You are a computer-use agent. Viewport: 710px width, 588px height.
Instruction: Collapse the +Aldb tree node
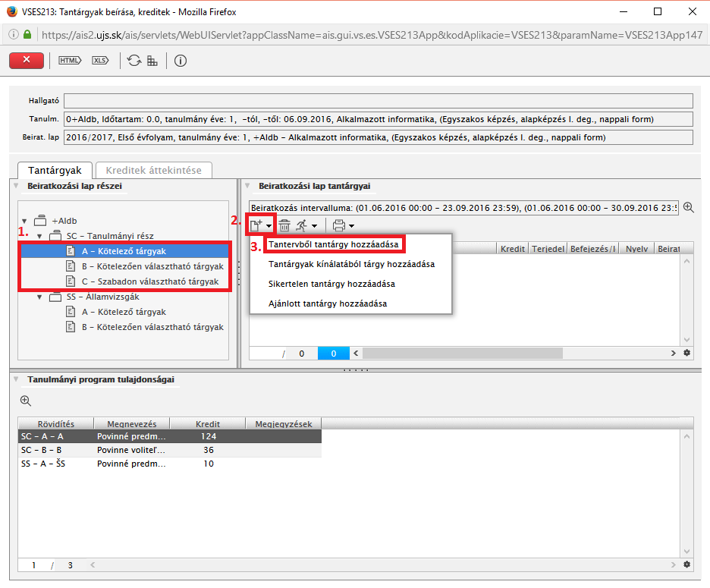pyautogui.click(x=25, y=221)
